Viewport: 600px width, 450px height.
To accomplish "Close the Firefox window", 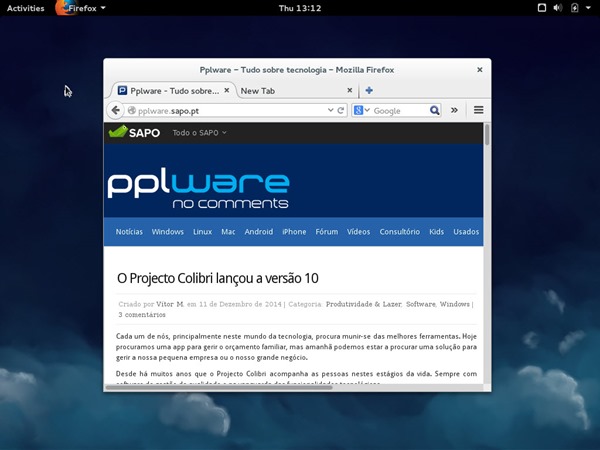I will click(x=479, y=70).
